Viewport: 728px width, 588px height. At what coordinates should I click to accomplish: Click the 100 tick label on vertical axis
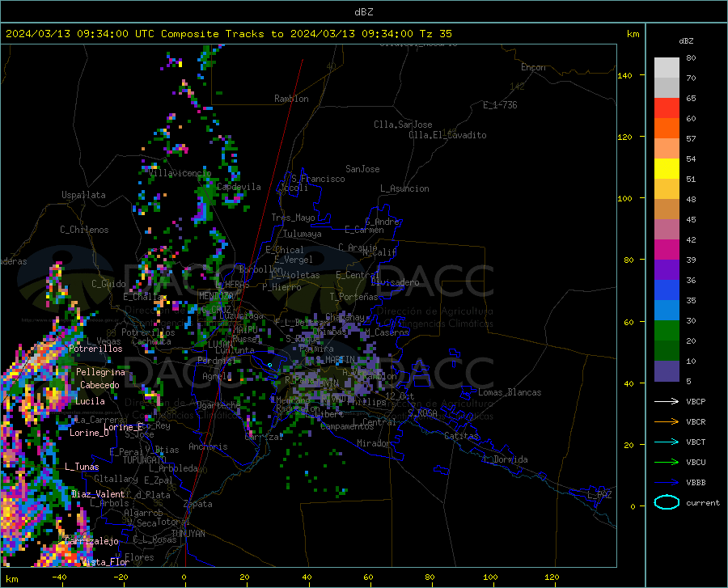coord(624,199)
